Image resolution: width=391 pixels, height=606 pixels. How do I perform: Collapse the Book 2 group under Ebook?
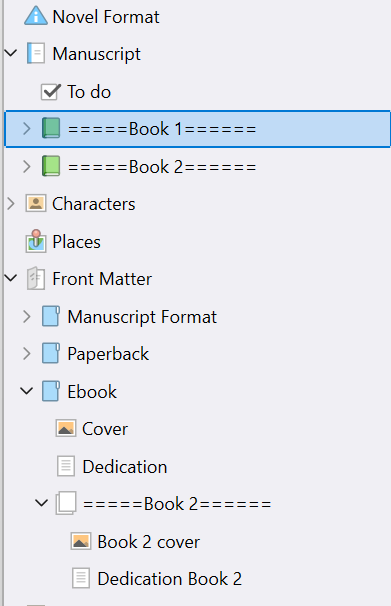click(x=41, y=503)
